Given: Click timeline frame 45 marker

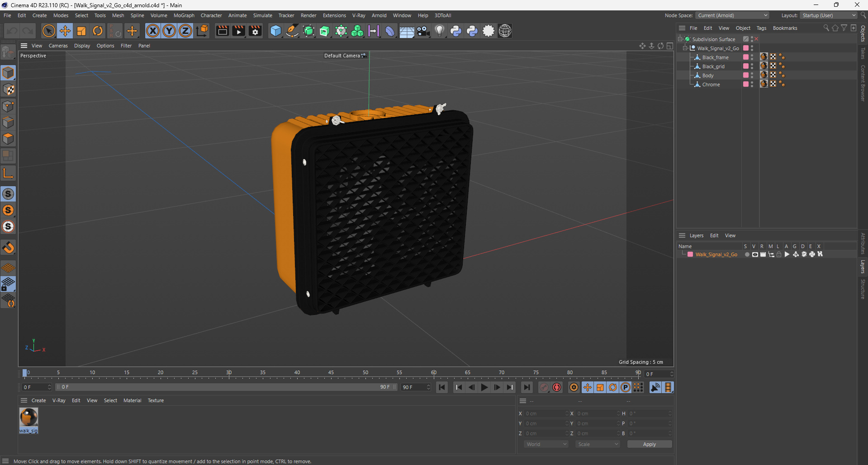Looking at the screenshot, I should (x=331, y=373).
